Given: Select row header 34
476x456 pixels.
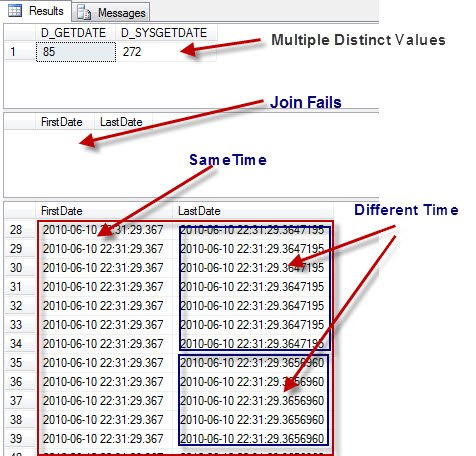Looking at the screenshot, I should [x=20, y=344].
